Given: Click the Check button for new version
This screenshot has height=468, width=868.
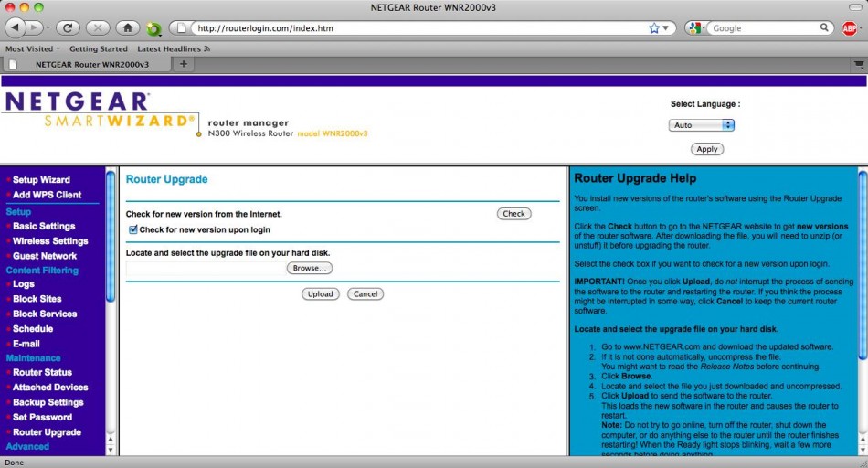Looking at the screenshot, I should click(514, 214).
